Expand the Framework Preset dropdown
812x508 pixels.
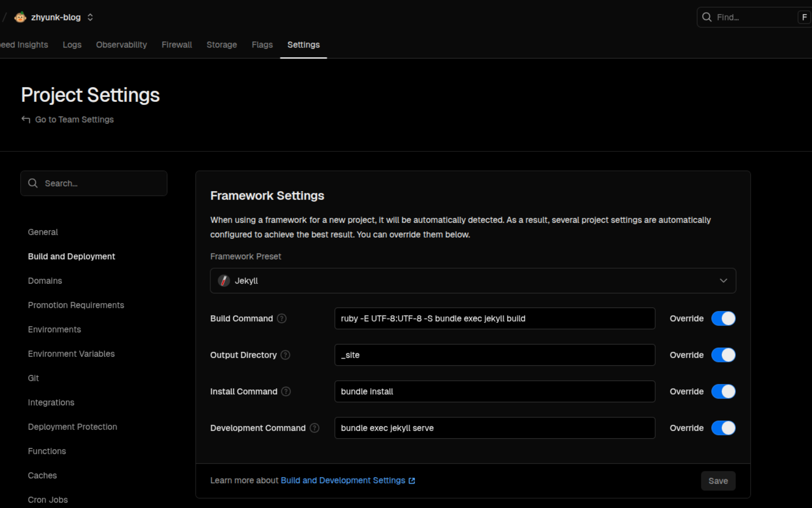(x=473, y=280)
